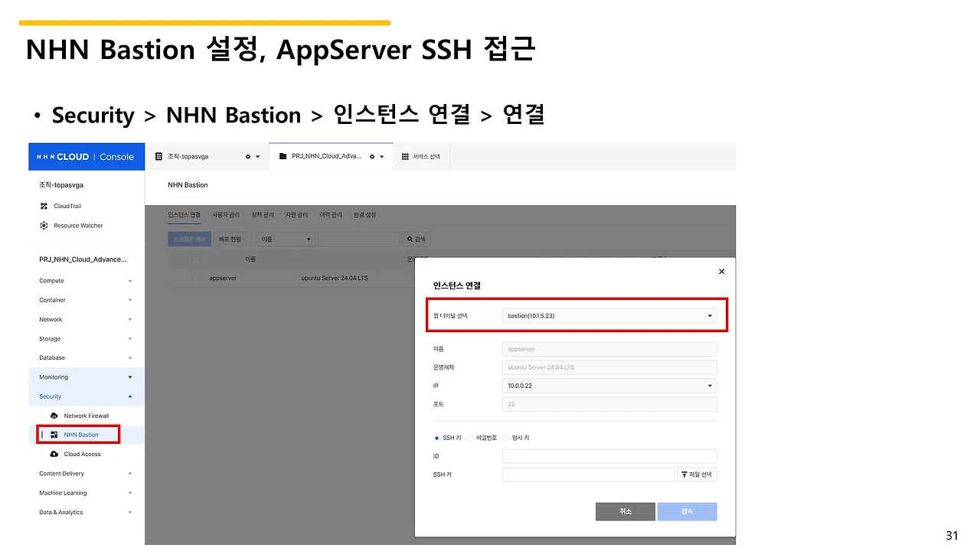Click the project folder icon in the top bar
Screen dimensions: 980x551
283,156
